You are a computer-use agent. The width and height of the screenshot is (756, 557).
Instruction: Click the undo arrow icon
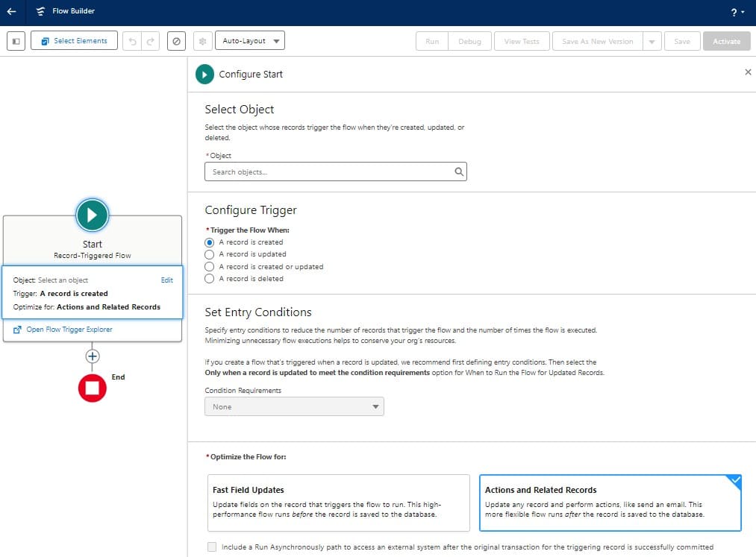(132, 42)
